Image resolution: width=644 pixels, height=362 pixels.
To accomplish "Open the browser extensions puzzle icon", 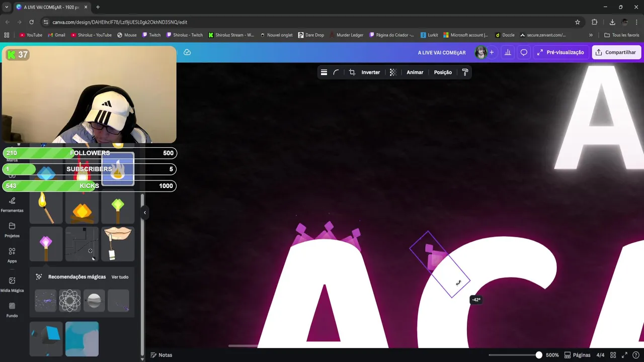I will [595, 22].
